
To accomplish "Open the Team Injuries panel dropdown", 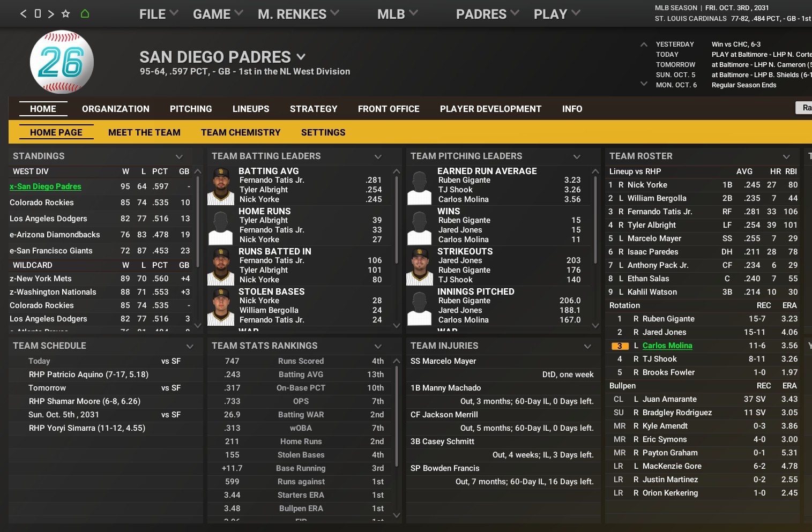I will tap(587, 346).
